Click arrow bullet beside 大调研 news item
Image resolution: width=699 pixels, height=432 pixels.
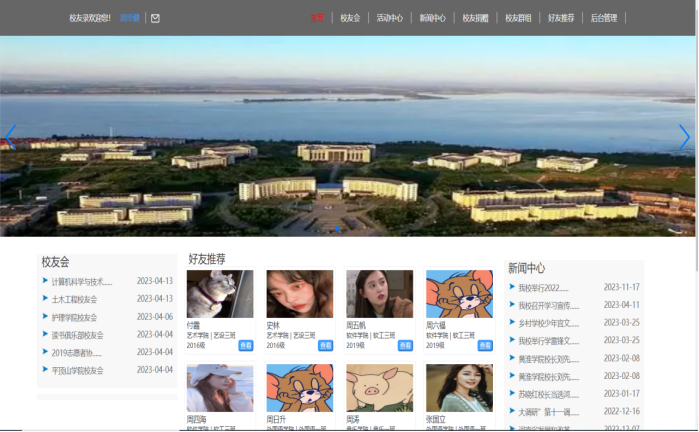click(512, 411)
